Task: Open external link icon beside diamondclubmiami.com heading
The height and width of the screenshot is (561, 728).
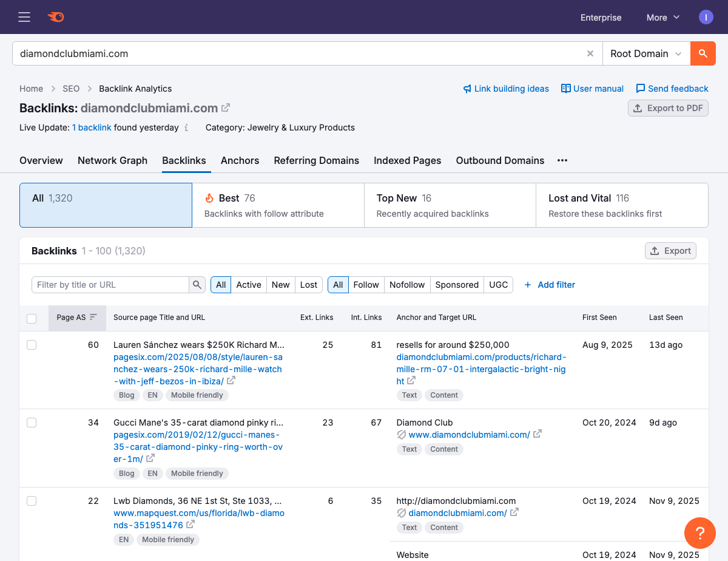Action: click(226, 108)
